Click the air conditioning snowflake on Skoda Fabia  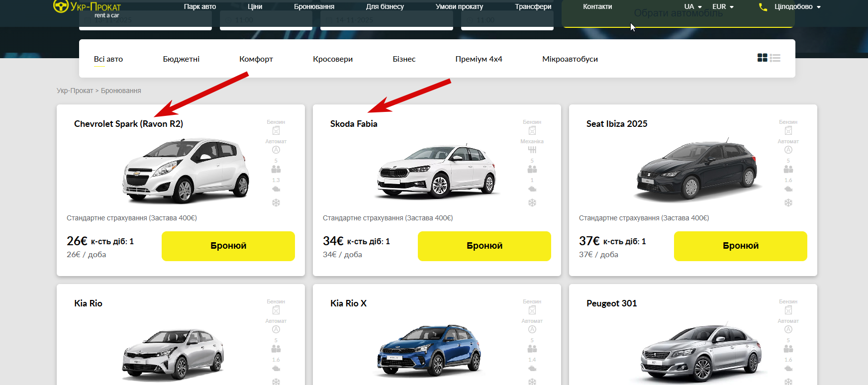pyautogui.click(x=532, y=202)
